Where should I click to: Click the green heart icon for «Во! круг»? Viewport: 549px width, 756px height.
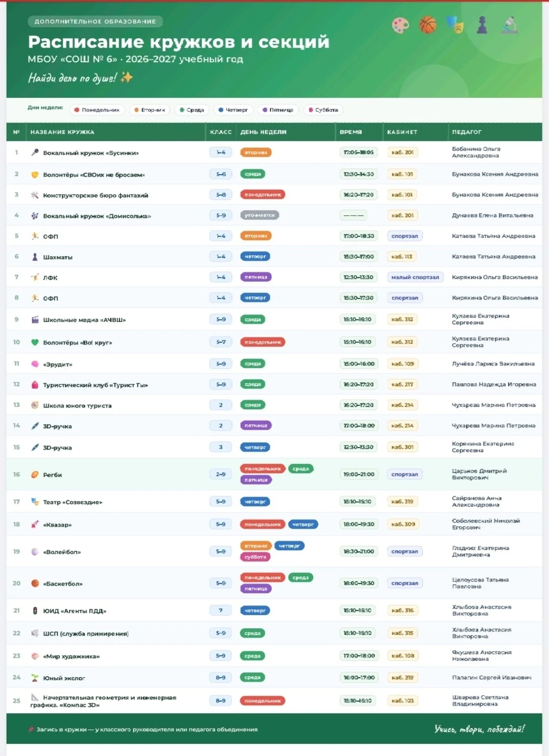pyautogui.click(x=35, y=342)
